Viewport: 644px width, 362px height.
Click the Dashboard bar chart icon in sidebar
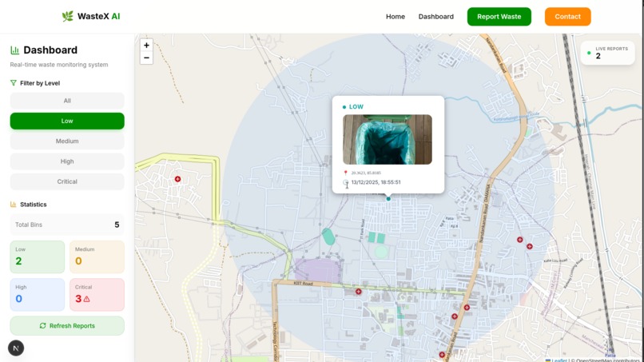pos(15,50)
